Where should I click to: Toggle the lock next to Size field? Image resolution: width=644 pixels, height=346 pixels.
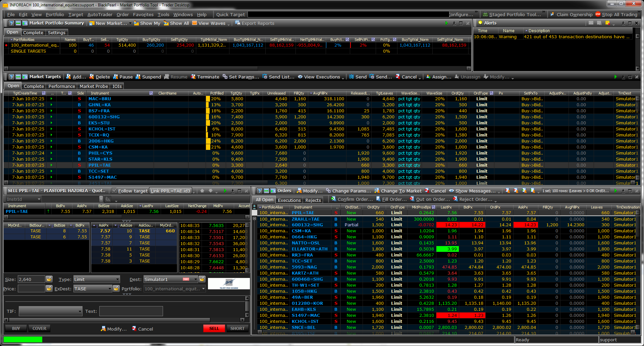49,279
